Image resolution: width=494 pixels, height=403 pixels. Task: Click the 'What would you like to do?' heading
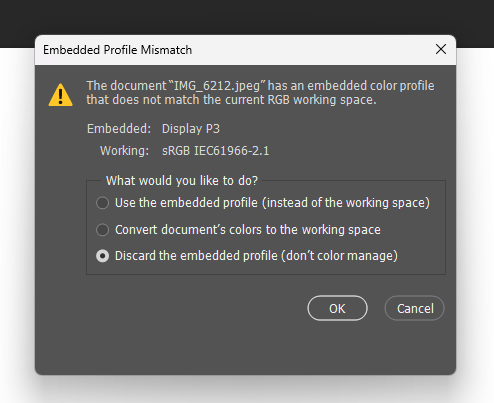(182, 180)
